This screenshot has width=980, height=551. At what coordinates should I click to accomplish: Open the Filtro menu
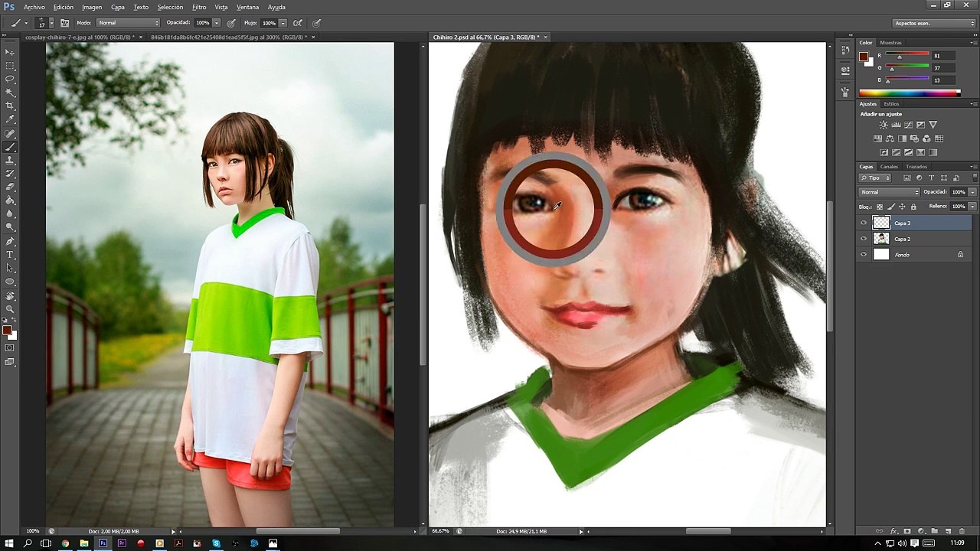click(x=199, y=7)
